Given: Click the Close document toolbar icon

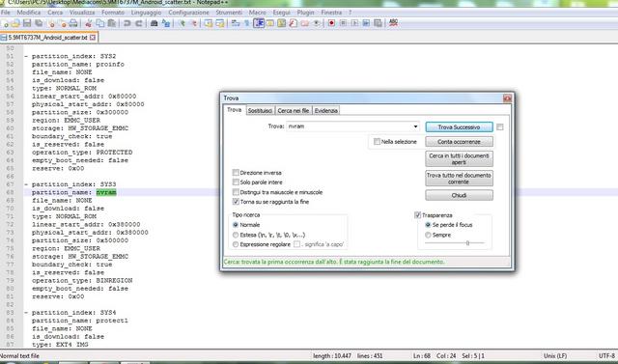Looking at the screenshot, I should click(51, 23).
